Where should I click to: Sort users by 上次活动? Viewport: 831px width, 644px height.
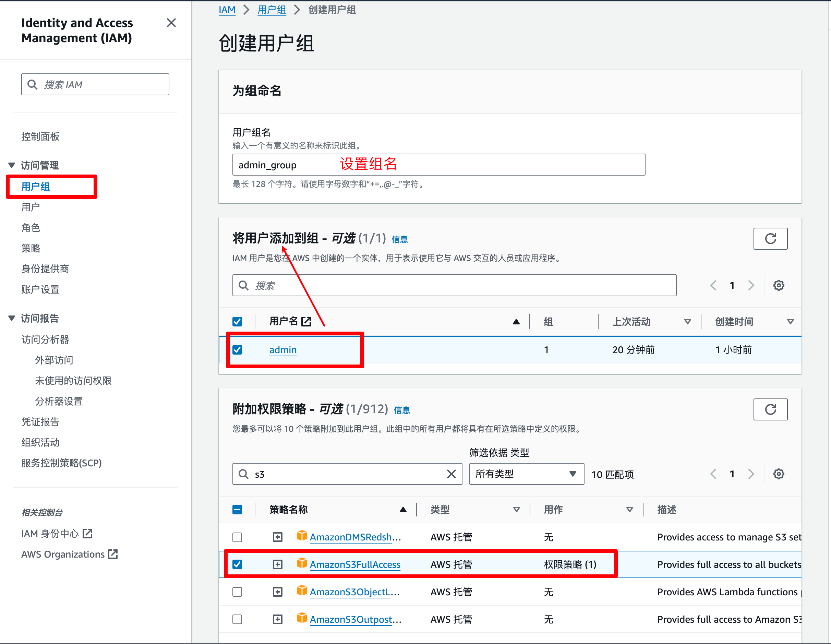(687, 322)
